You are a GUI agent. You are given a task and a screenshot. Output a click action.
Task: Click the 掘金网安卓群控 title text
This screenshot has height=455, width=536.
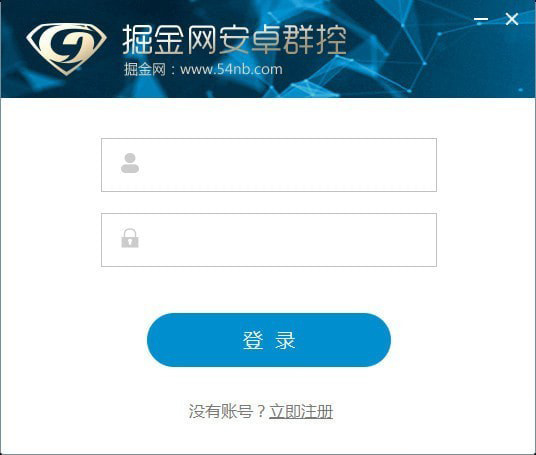234,39
